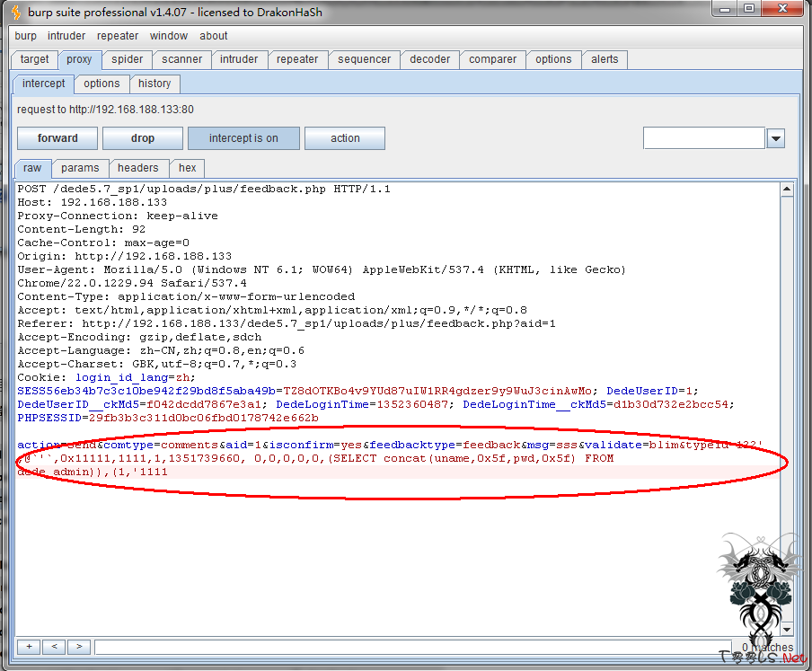This screenshot has height=671, width=812.
Task: Toggle the 'intercept is on' button
Action: pos(243,138)
